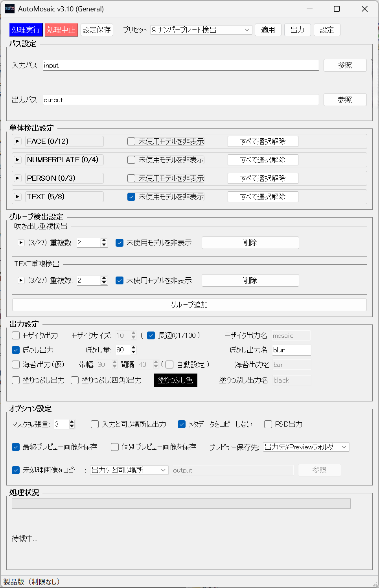379x588 pixels.
Task: Uncheck ぼかし出力 checkbox
Action: (16, 350)
